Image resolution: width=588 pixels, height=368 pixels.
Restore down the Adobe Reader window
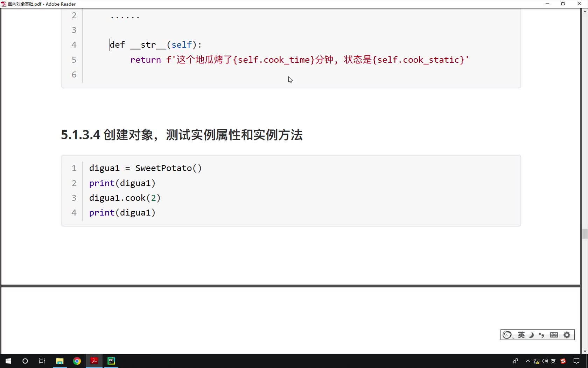point(563,4)
